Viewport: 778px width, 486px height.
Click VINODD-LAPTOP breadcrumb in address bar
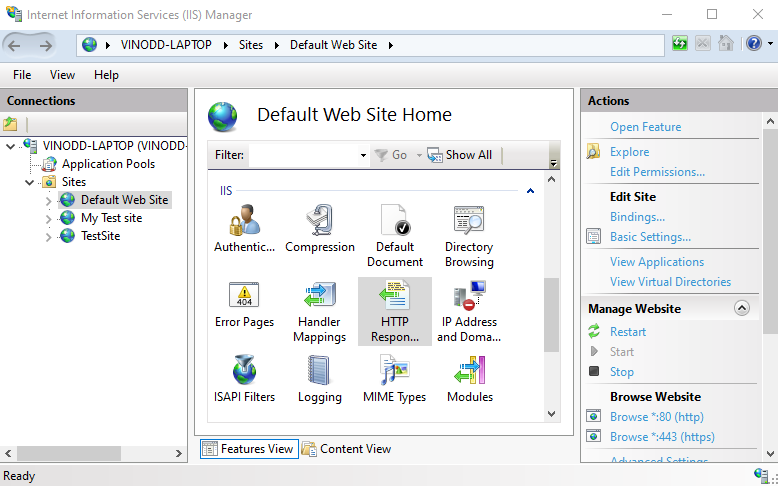[166, 45]
